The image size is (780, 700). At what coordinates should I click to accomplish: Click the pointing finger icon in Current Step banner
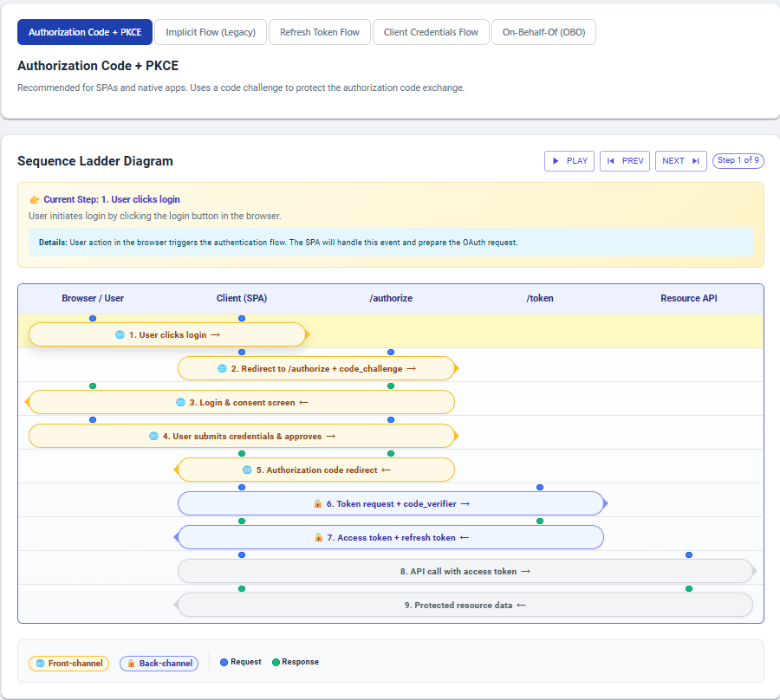35,199
